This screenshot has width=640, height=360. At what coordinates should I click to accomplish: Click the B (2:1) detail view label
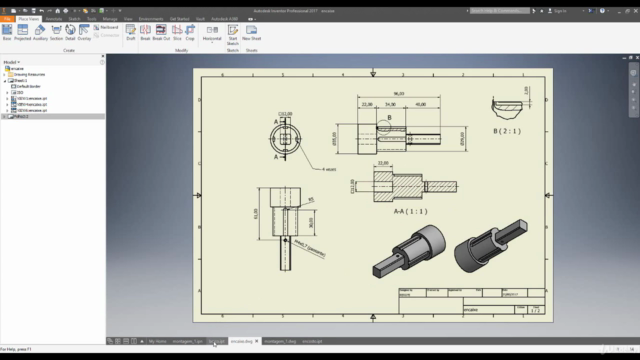point(507,131)
